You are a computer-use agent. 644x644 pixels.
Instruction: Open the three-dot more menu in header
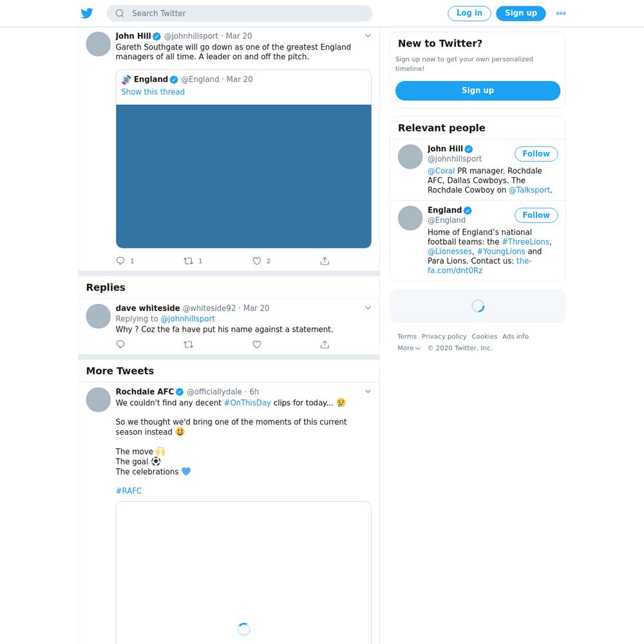tap(561, 13)
